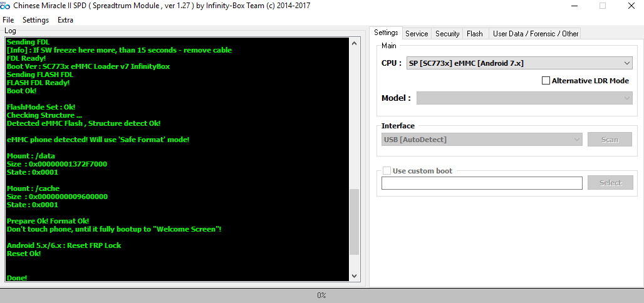Close the Chinese Miracle II SPD window
The width and height of the screenshot is (644, 303).
[631, 6]
